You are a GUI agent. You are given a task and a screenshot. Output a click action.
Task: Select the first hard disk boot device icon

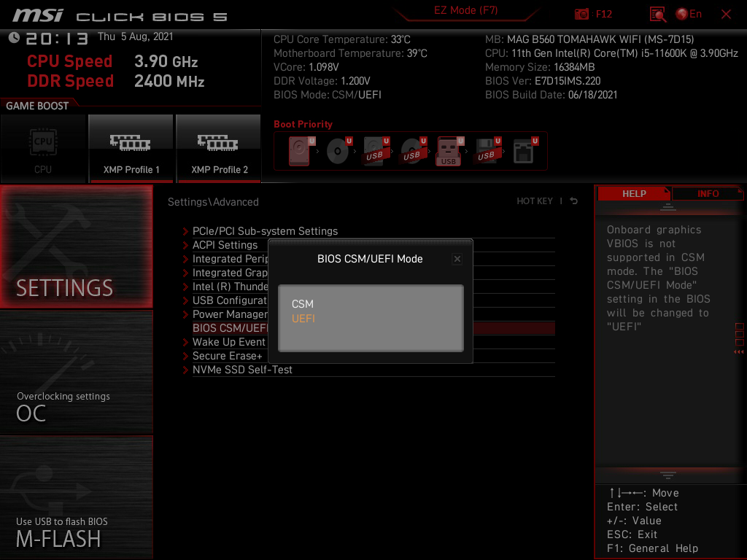click(x=301, y=151)
